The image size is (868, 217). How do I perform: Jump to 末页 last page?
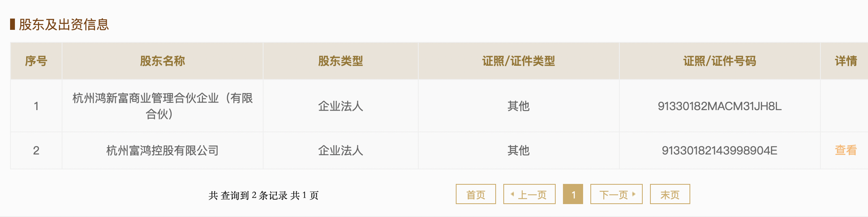point(670,194)
